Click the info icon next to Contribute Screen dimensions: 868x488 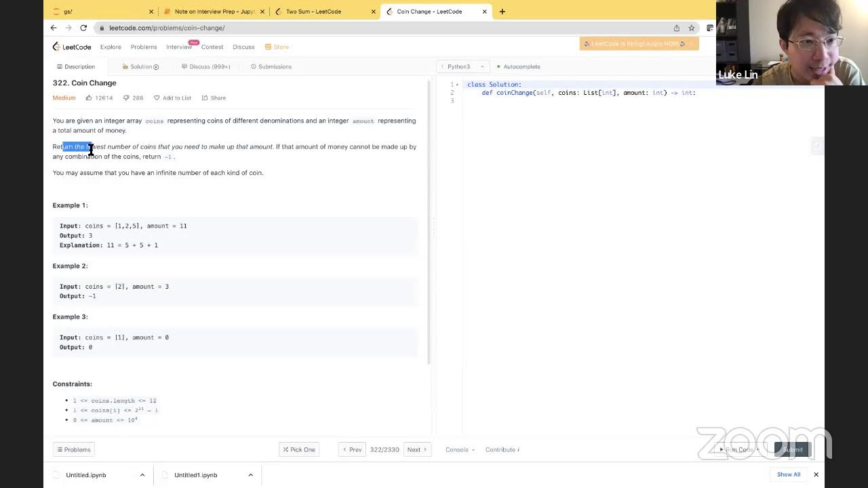click(518, 449)
